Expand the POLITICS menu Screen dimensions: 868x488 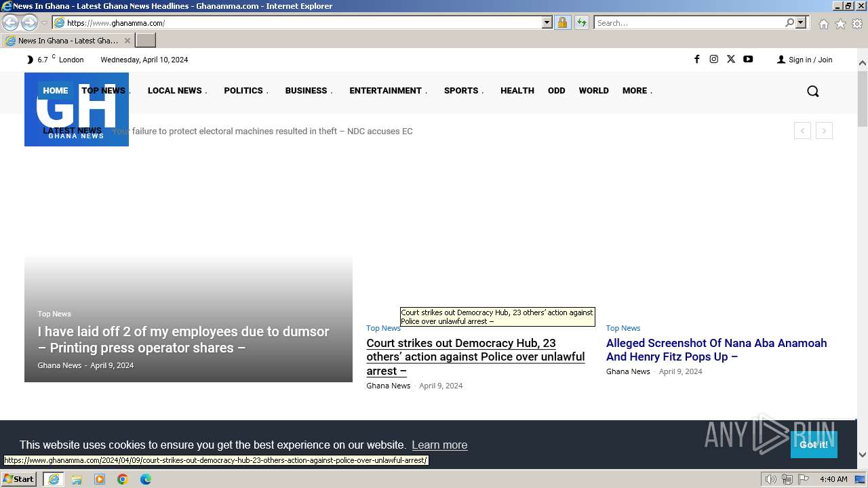point(246,90)
